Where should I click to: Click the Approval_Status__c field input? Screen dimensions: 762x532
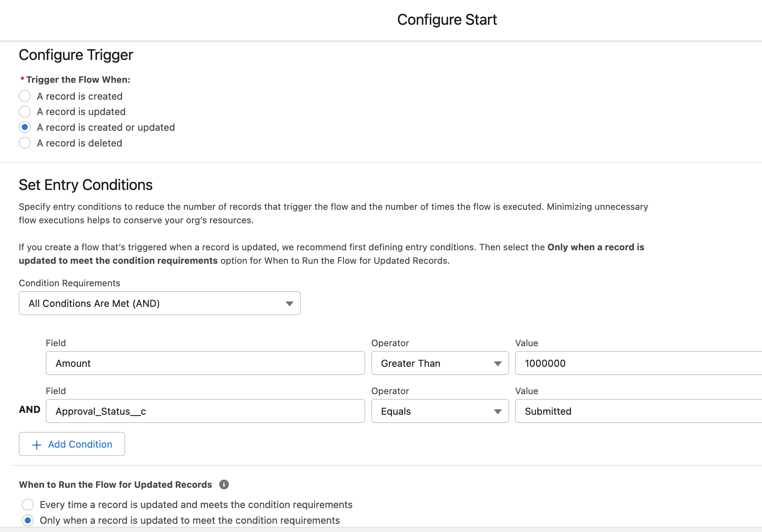point(205,411)
